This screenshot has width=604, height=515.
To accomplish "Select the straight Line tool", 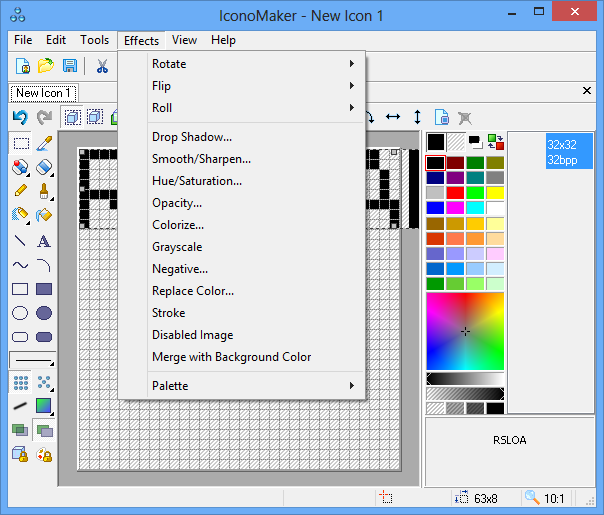I will click(x=20, y=241).
